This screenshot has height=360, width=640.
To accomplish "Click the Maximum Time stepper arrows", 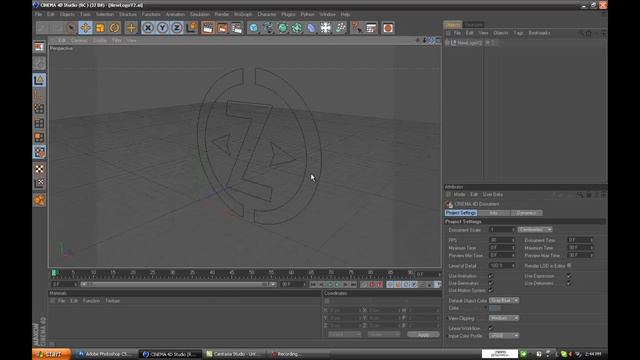I will (x=591, y=248).
